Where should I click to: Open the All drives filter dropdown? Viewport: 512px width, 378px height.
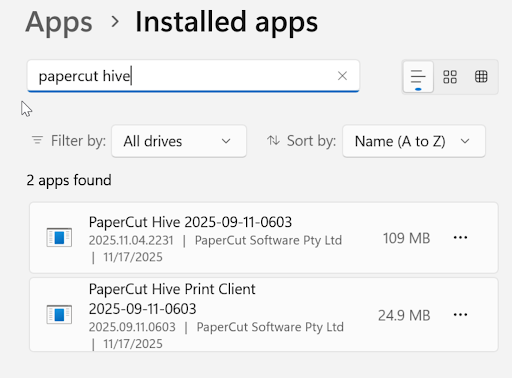[x=179, y=141]
